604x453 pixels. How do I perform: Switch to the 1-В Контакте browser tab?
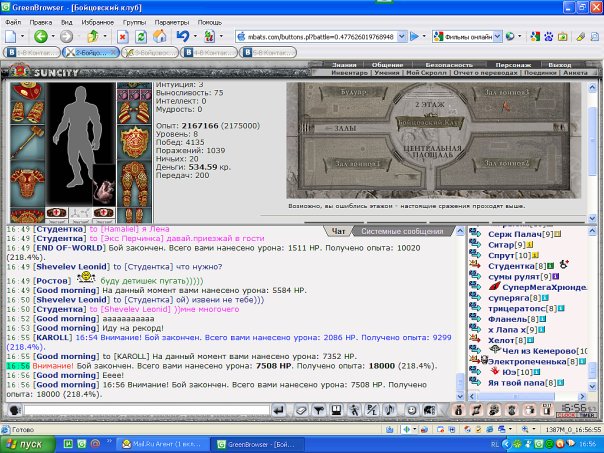point(32,52)
